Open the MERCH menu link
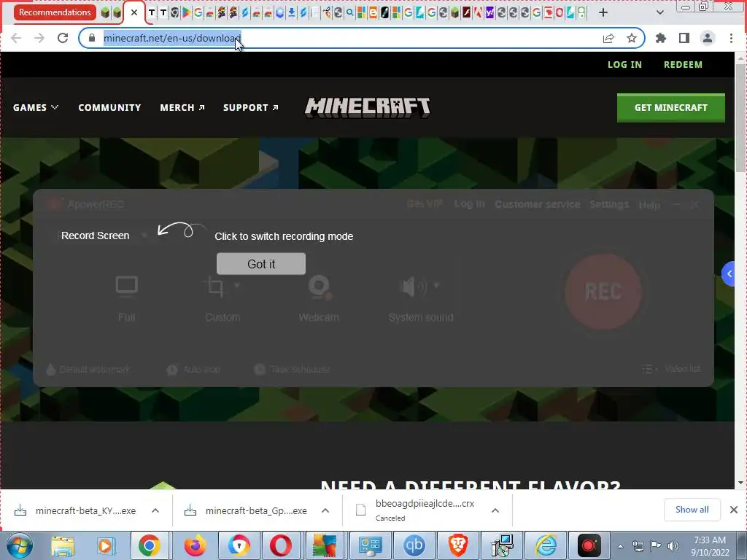The width and height of the screenshot is (747, 560). (x=182, y=108)
